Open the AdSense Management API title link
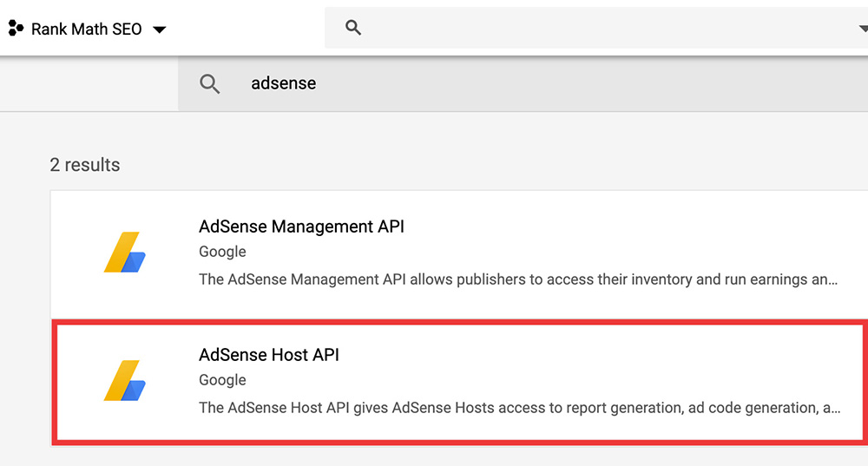Viewport: 868px width, 466px height. 301,226
